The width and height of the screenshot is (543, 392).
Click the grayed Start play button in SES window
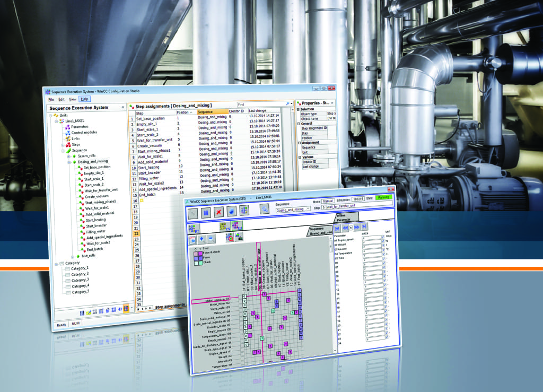pos(193,213)
